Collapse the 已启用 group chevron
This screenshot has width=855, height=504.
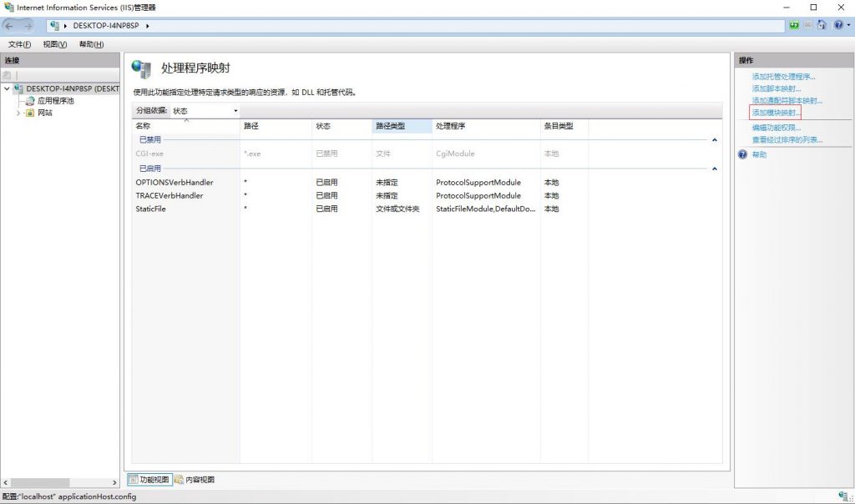pos(715,169)
